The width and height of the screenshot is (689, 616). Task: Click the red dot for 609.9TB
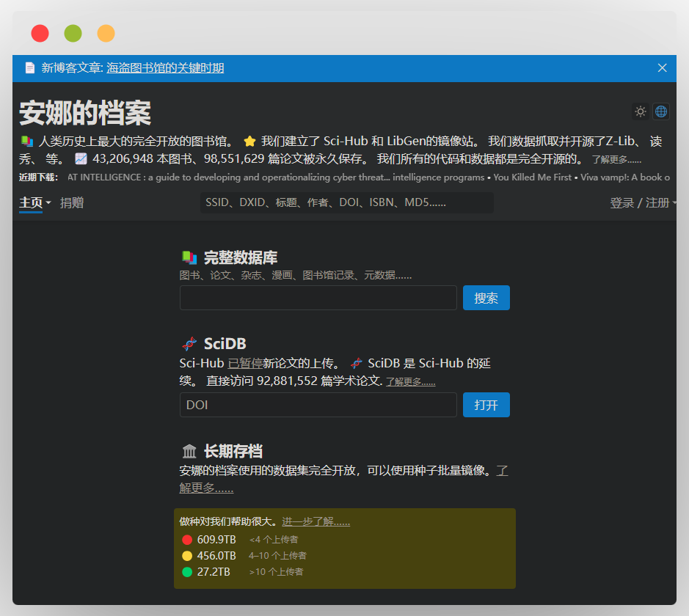(x=187, y=540)
